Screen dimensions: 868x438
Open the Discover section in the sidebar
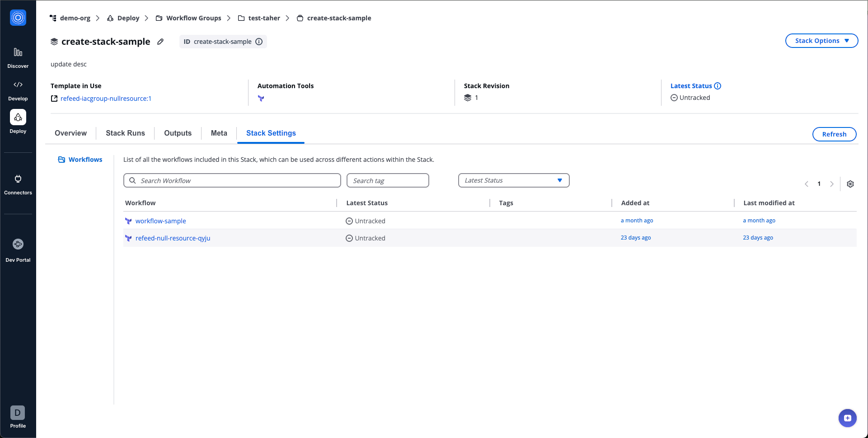[18, 57]
